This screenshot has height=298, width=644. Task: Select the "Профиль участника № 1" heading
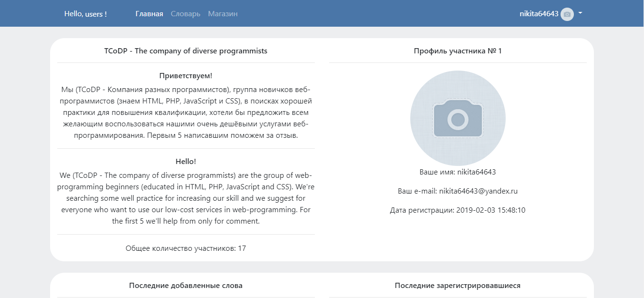(x=457, y=51)
